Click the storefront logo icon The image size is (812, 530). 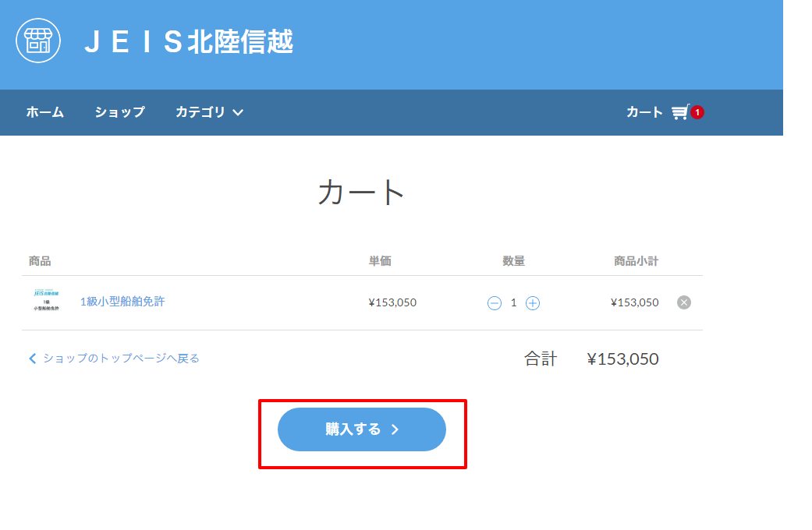click(x=38, y=41)
